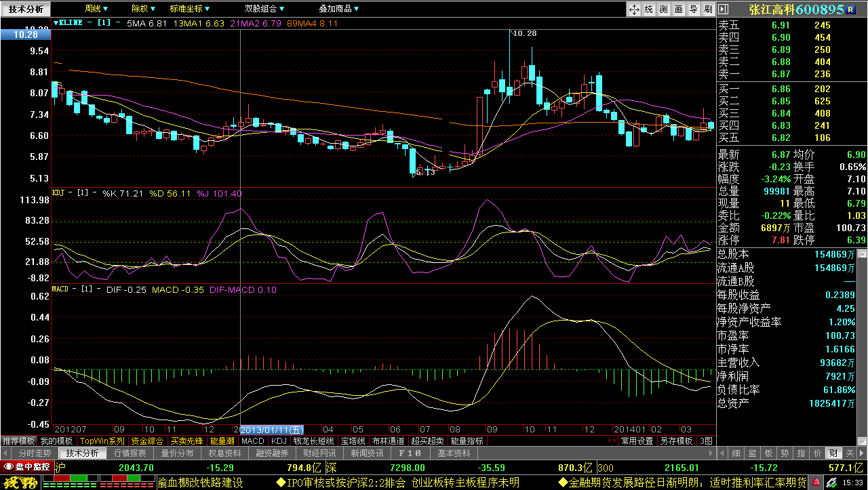Select the 指 index tab
Viewport: 868px width, 490px height.
(x=801, y=453)
